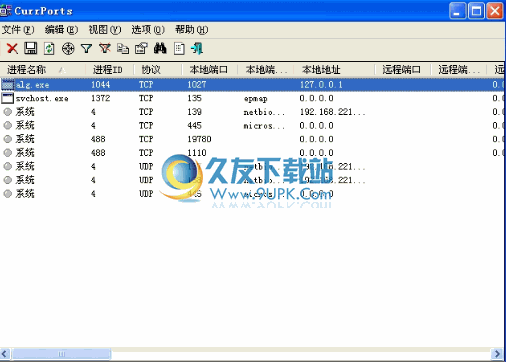The width and height of the screenshot is (506, 362).
Task: Click the alg.exe process icon
Action: click(8, 85)
